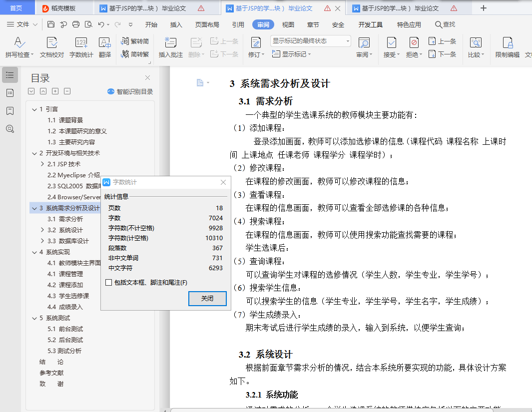
Task: Switch to the 开始 ribbon tab
Action: coord(151,25)
